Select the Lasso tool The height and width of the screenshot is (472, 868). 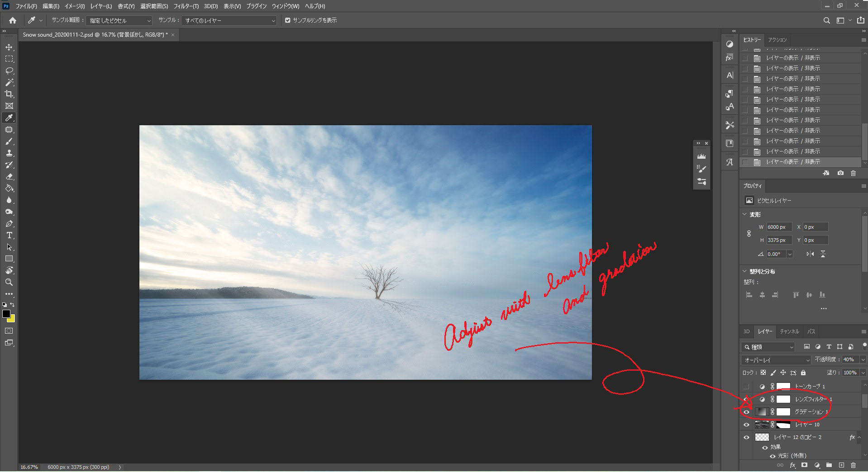click(9, 71)
